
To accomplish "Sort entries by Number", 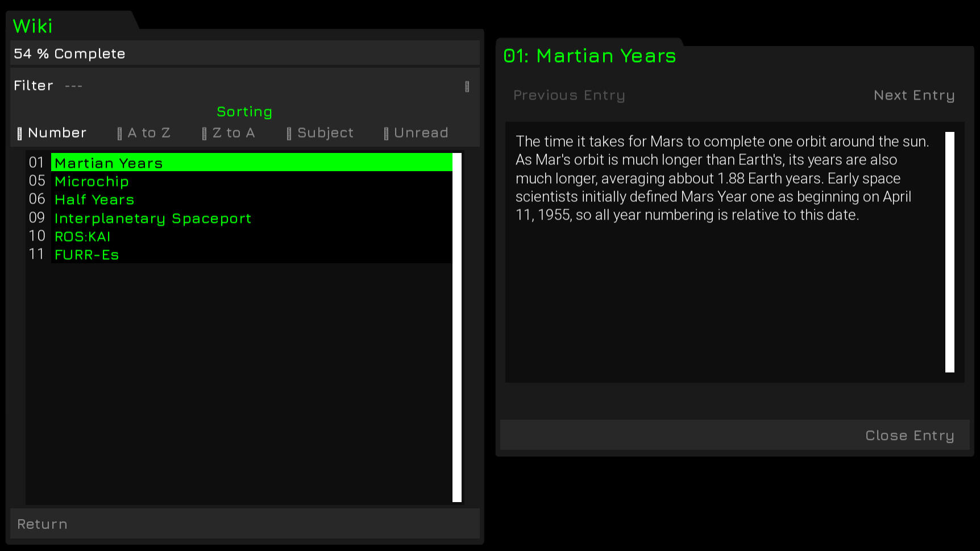I will 52,133.
